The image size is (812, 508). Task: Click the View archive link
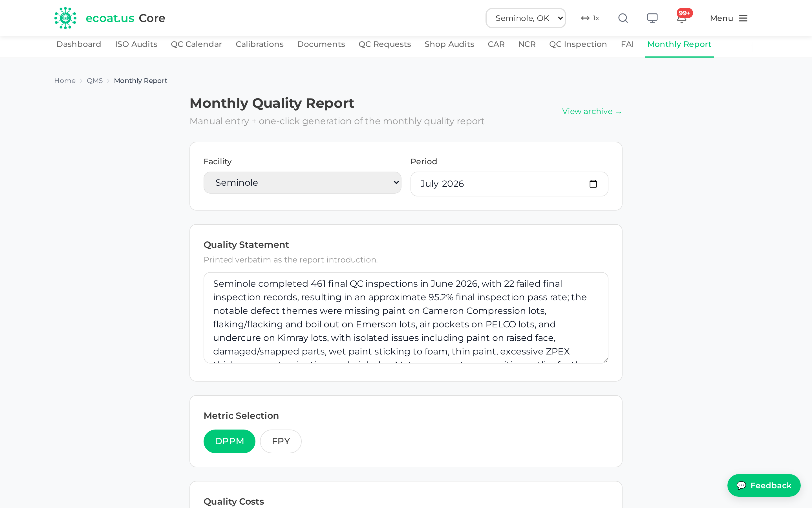[592, 111]
